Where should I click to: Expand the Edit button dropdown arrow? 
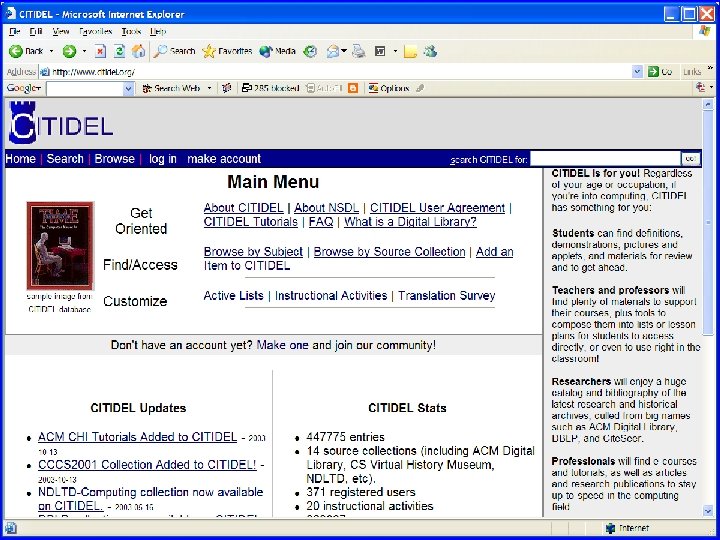tap(395, 51)
